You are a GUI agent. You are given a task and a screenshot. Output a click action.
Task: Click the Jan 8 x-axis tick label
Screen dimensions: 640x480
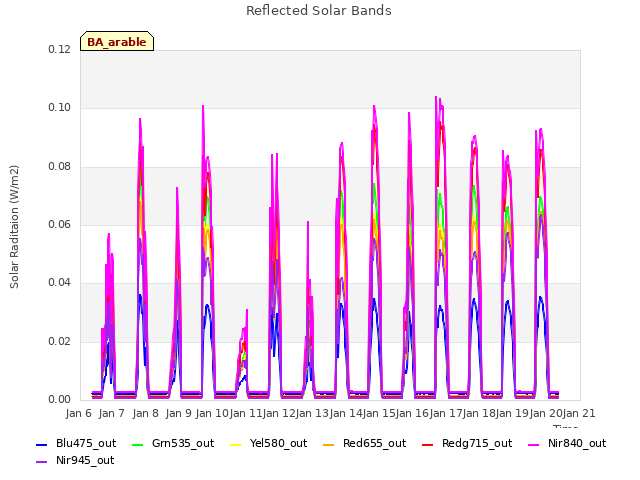(146, 413)
